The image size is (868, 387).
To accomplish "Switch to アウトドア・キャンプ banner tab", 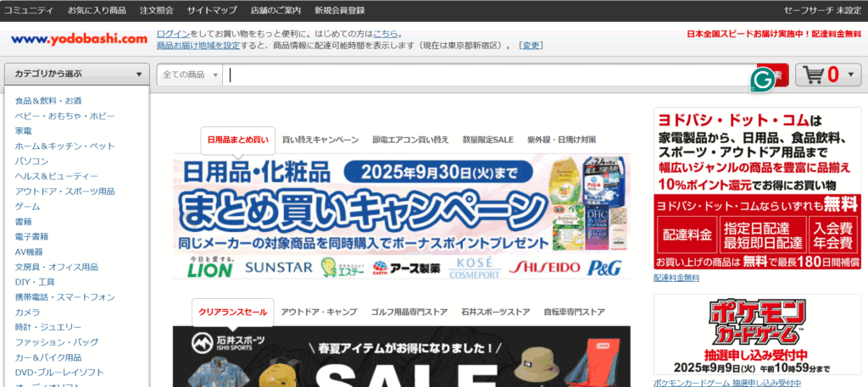I will coord(319,312).
